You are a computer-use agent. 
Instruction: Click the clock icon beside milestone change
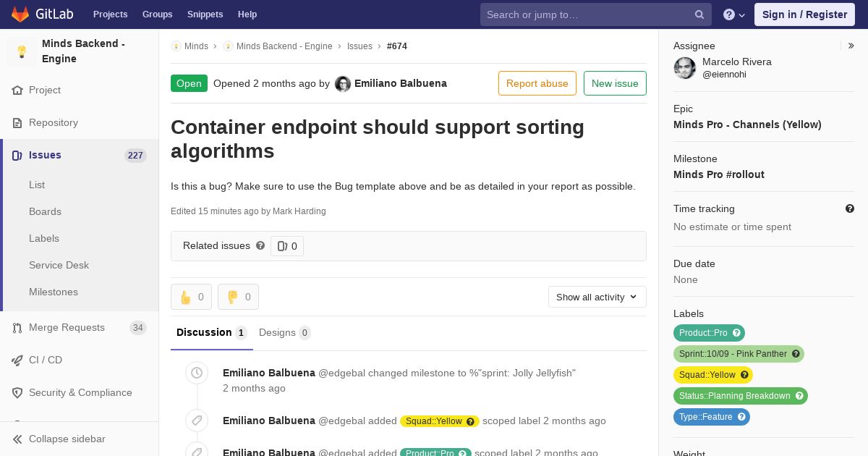(197, 373)
